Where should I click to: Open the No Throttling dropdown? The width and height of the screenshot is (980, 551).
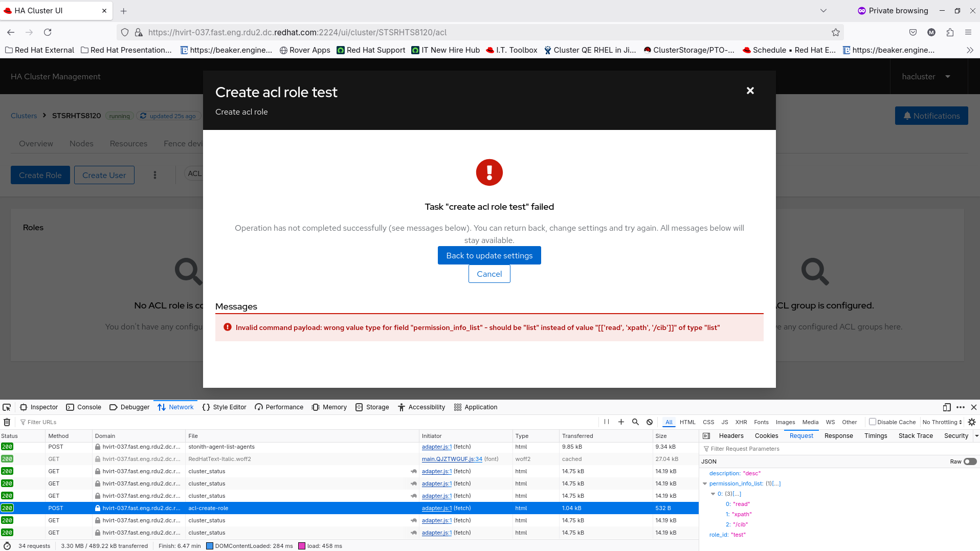pyautogui.click(x=942, y=422)
